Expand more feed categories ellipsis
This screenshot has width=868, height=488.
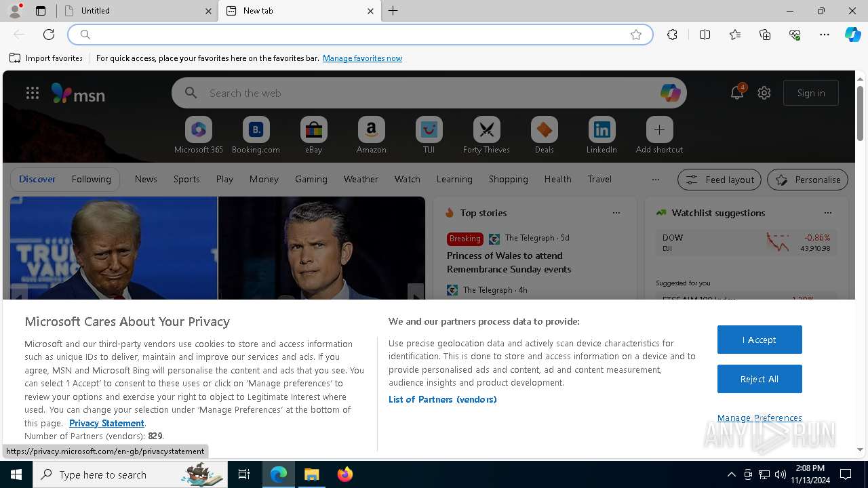click(655, 180)
